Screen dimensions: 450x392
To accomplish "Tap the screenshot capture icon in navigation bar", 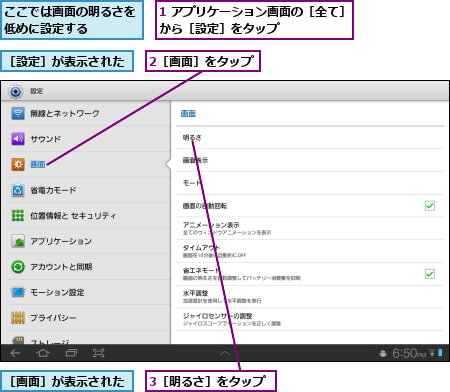I will coord(98,353).
